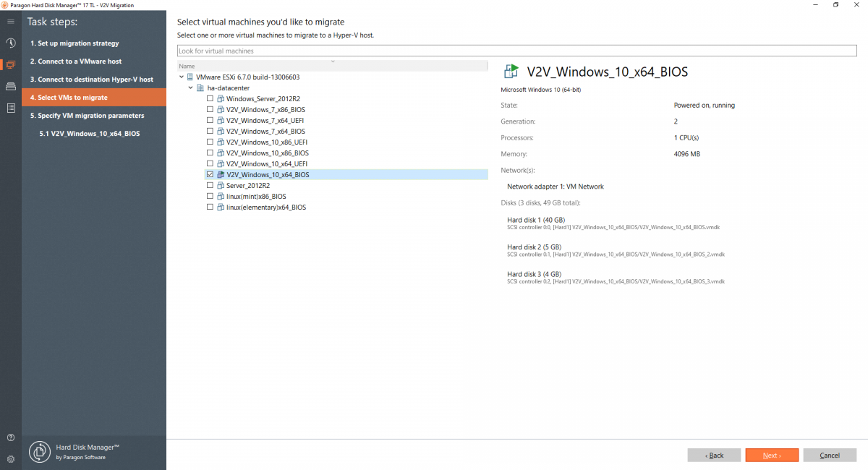This screenshot has height=470, width=868.
Task: Open the settings gear icon
Action: [x=10, y=458]
